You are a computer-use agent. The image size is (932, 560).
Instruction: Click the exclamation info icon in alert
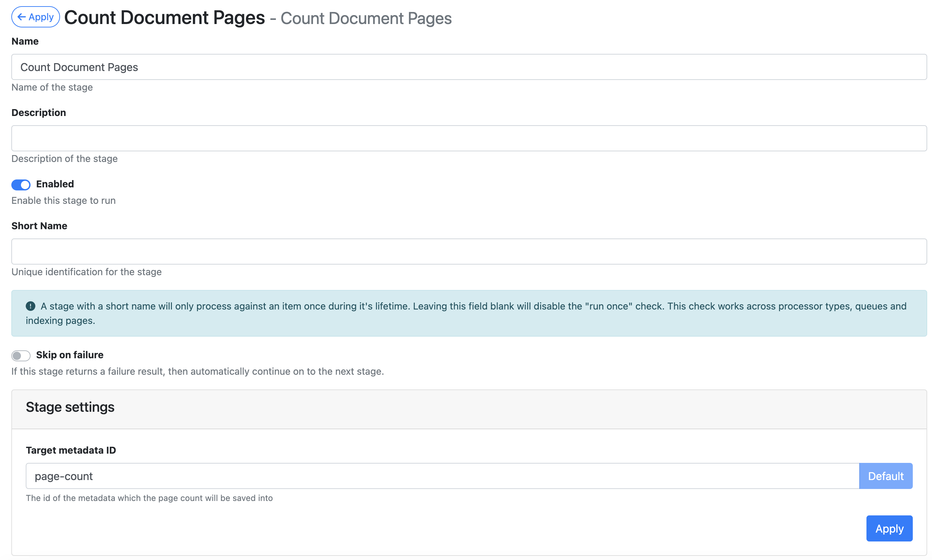pos(31,306)
